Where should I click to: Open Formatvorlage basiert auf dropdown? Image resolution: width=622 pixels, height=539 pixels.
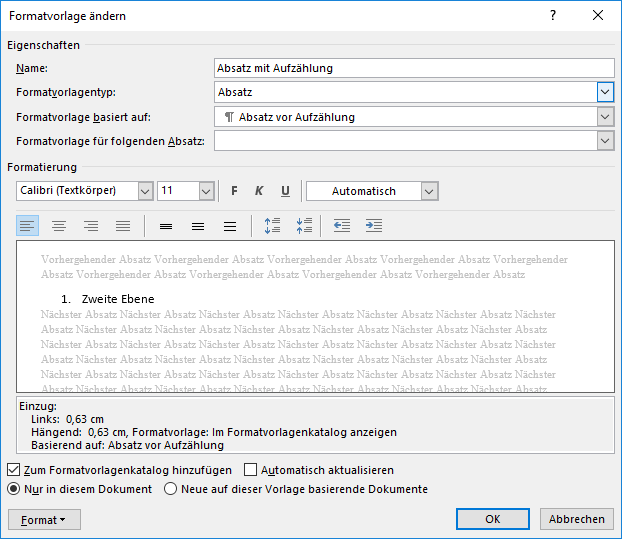(x=605, y=117)
